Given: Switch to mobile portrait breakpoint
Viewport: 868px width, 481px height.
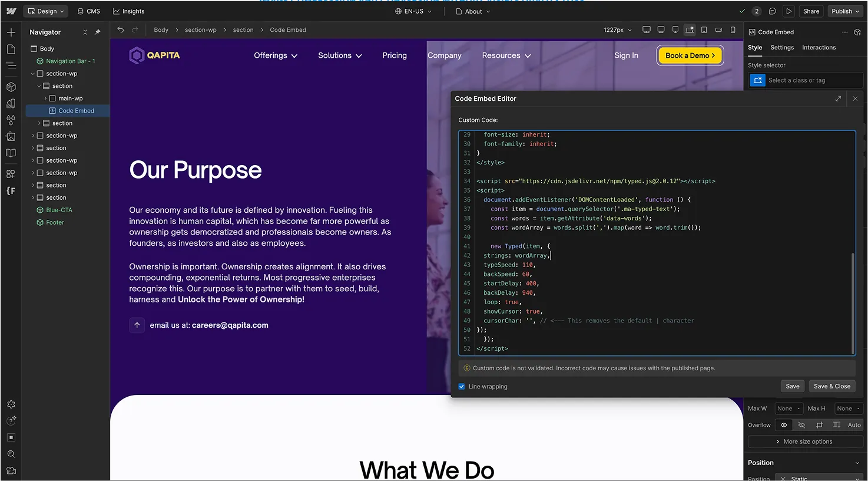Looking at the screenshot, I should click(x=733, y=29).
